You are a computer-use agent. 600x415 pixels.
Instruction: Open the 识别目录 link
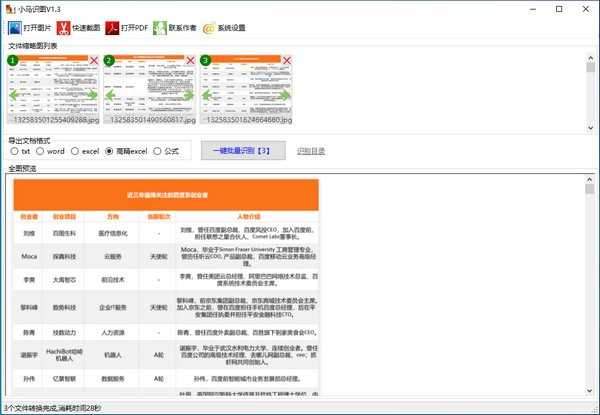tap(311, 151)
